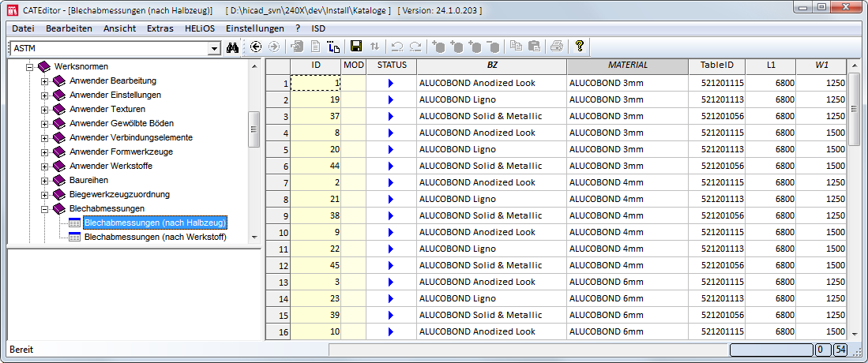Click the undo arrow toolbar icon
This screenshot has height=363, width=868.
tap(397, 47)
